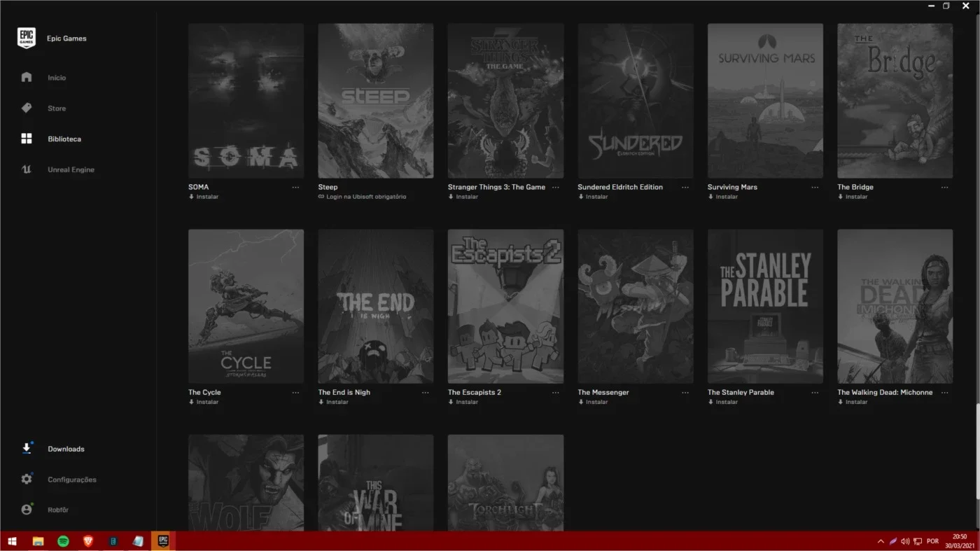Click install arrow icon under Stranger Things 3
The width and height of the screenshot is (980, 551).
pos(451,197)
